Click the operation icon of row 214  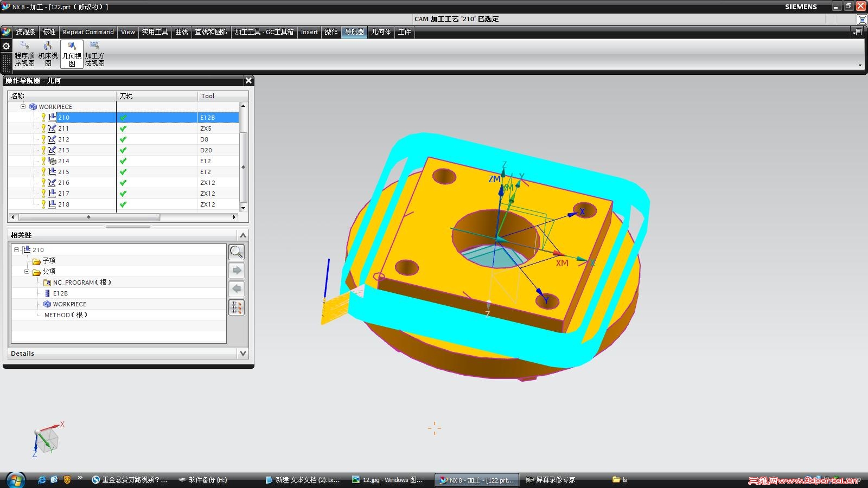pos(52,161)
